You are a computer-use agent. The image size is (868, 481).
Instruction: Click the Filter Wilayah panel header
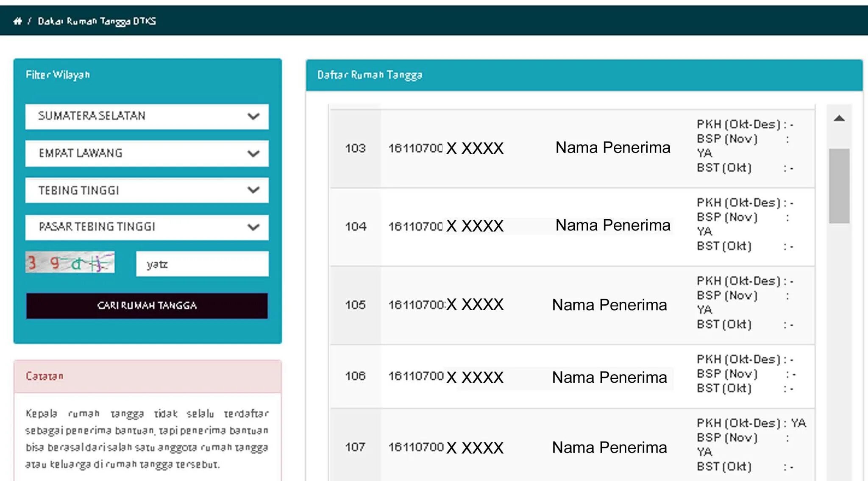coord(58,75)
